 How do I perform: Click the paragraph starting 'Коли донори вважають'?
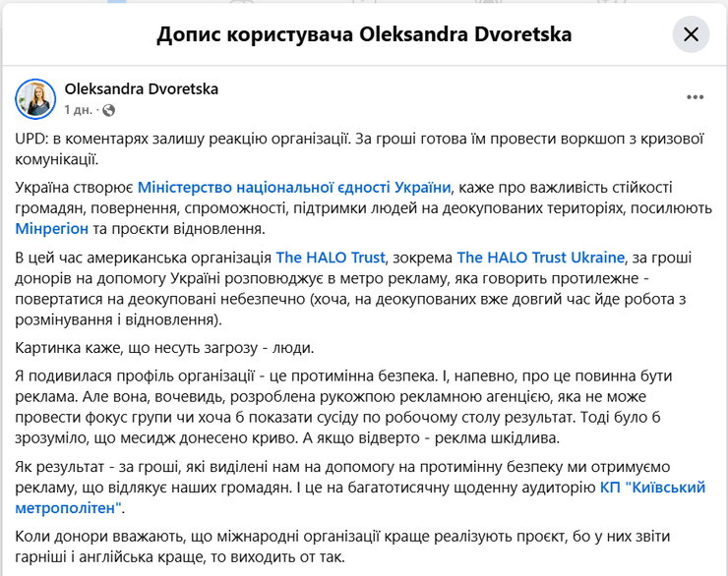pos(342,547)
